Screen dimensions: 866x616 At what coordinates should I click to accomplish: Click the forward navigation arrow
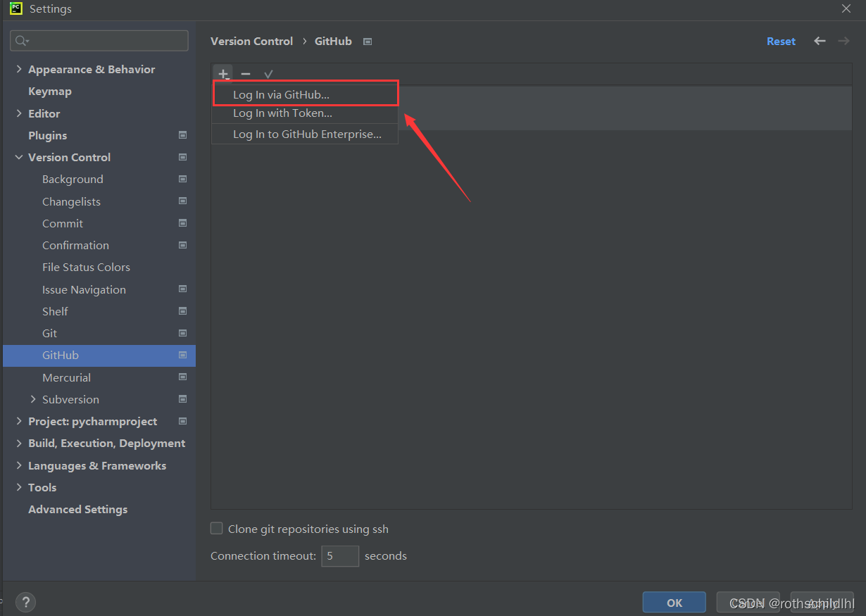tap(843, 41)
